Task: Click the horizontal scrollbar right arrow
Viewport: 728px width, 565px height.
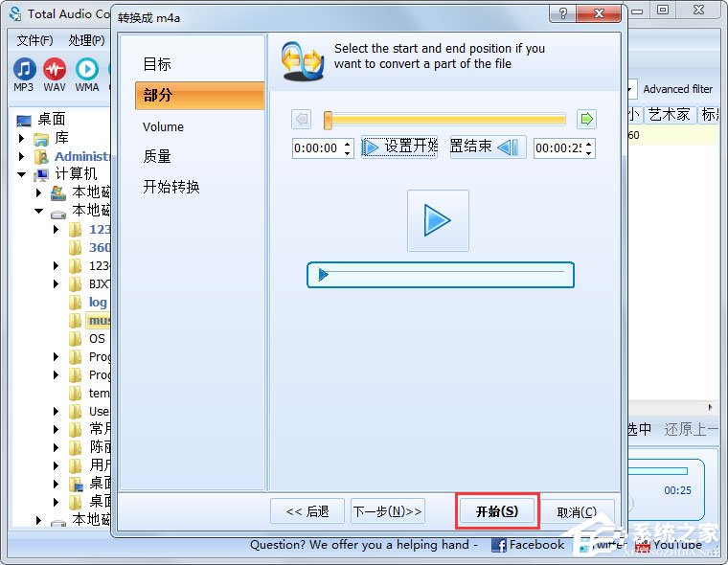Action: [710, 407]
